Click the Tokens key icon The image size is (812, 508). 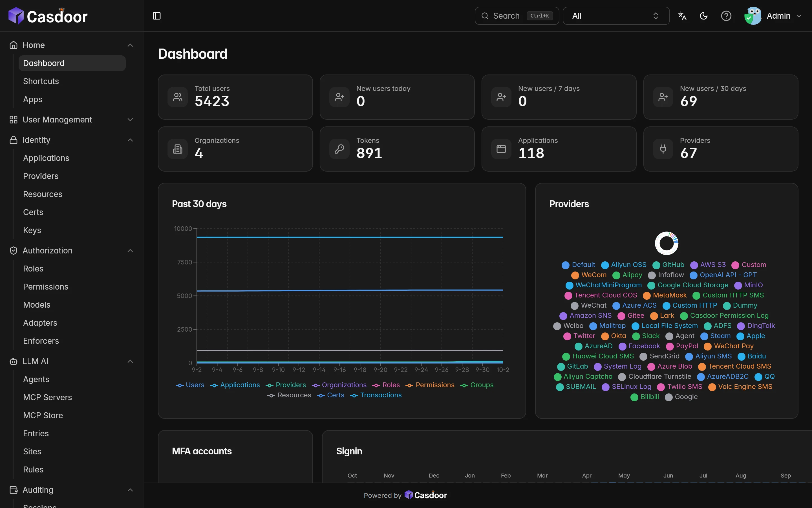click(x=339, y=149)
